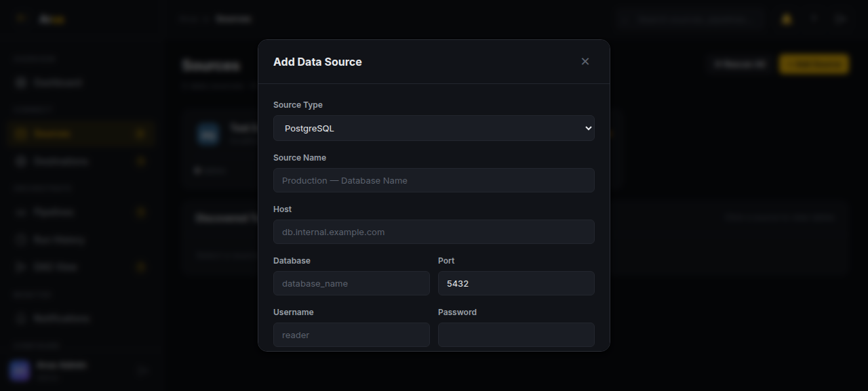
Task: Focus the empty Password field
Action: pos(516,335)
